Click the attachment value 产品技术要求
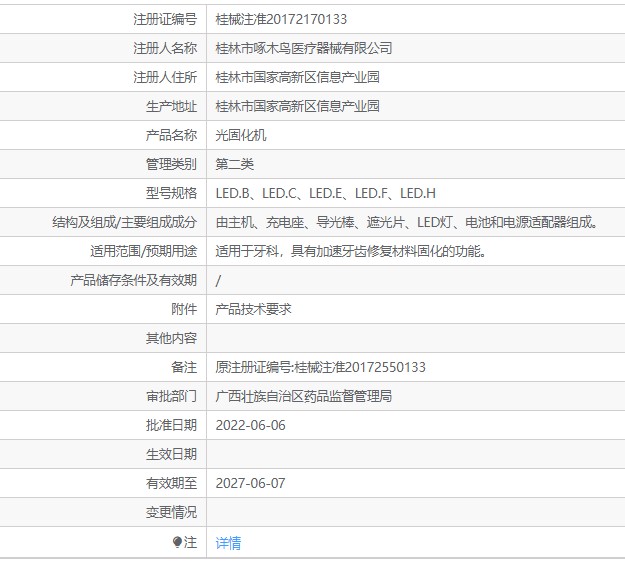Viewport: 625px width, 568px height. tap(254, 309)
